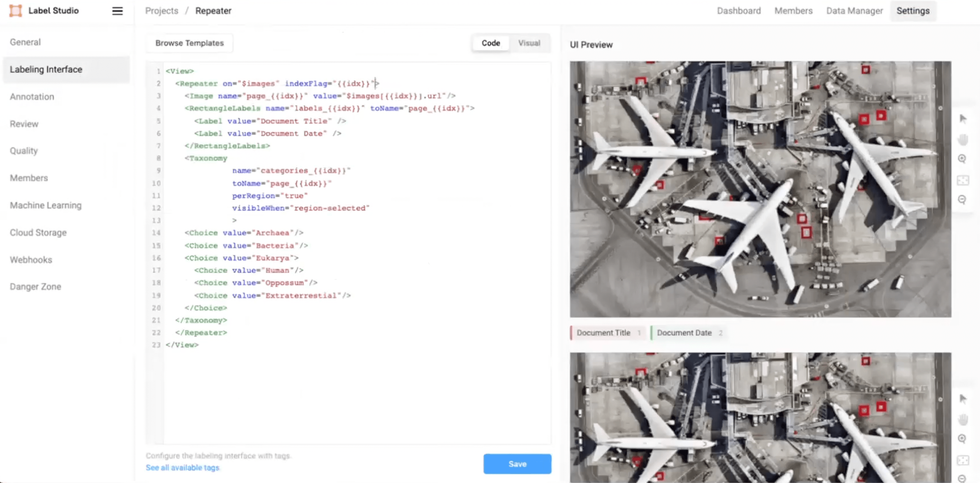Select the Document Title label
Screen dimensions: 980x483
[603, 333]
